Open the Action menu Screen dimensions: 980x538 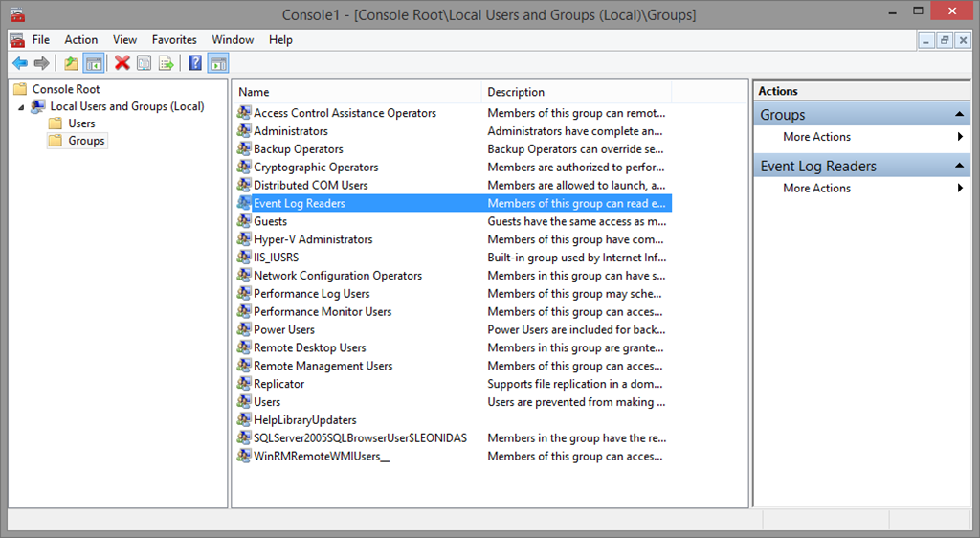81,40
